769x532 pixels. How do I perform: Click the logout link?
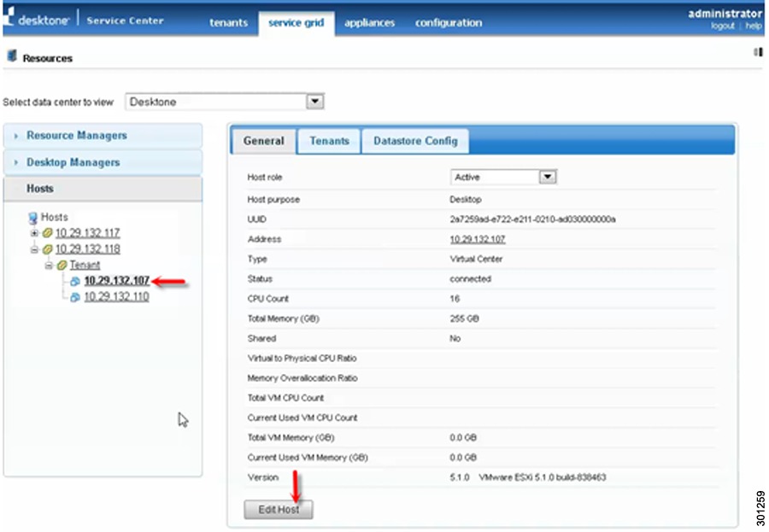tap(722, 26)
